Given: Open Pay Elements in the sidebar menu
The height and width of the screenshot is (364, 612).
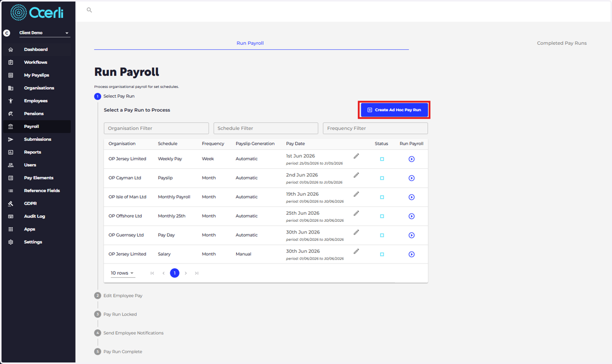Looking at the screenshot, I should pyautogui.click(x=37, y=178).
